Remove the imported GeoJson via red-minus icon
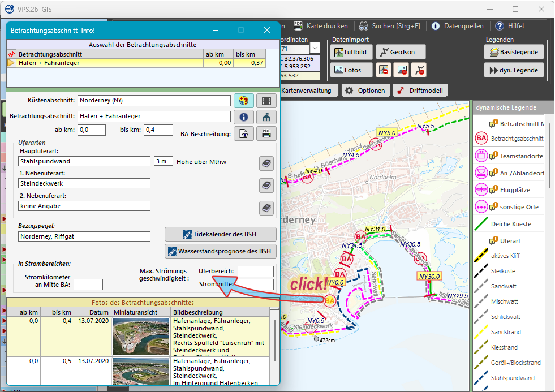Viewport: 555px width, 392px height. click(419, 70)
